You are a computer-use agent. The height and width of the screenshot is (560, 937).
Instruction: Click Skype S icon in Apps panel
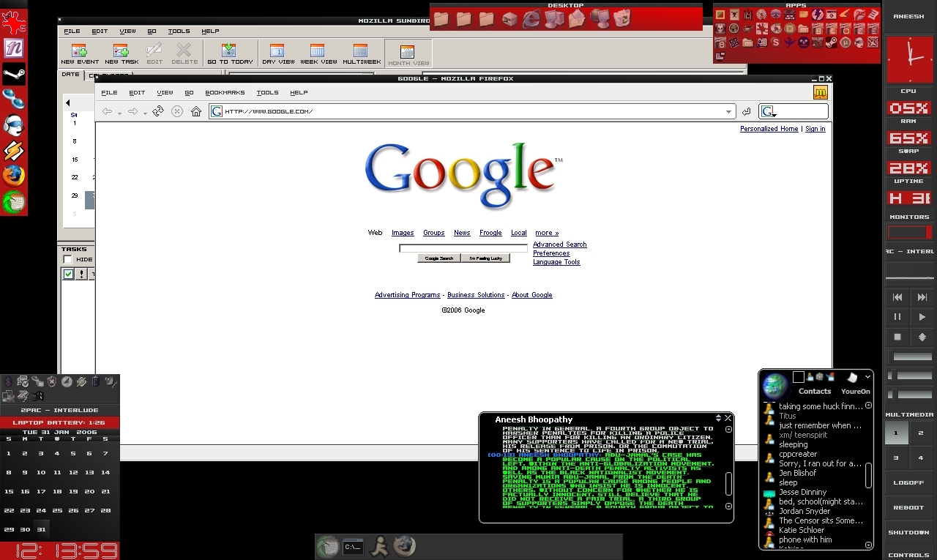[776, 42]
